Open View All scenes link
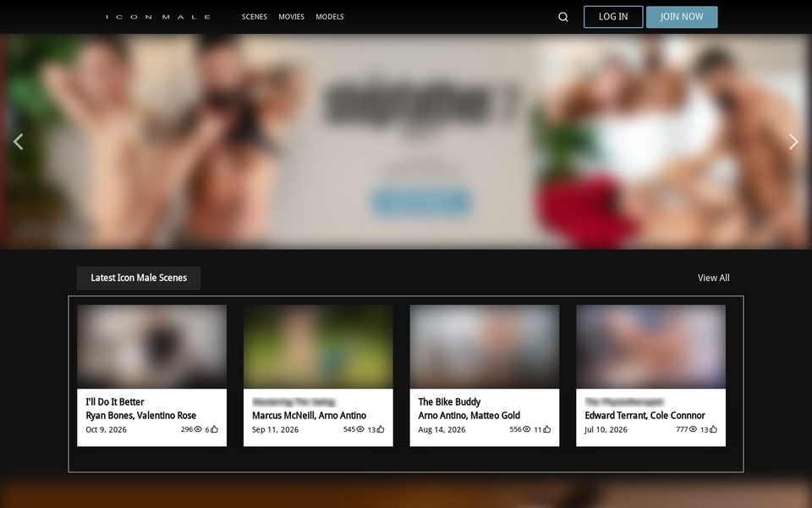 point(714,278)
